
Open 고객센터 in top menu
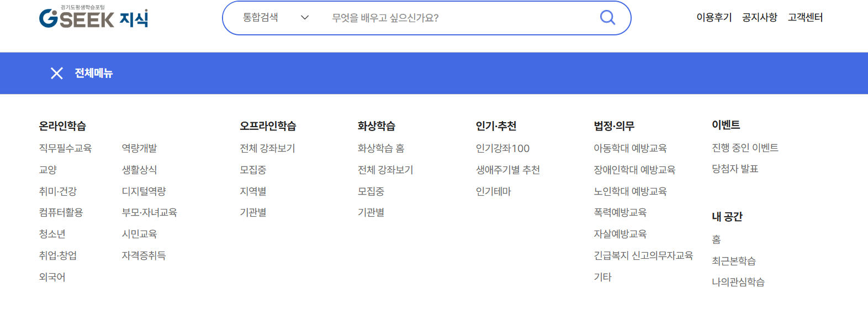pos(805,18)
